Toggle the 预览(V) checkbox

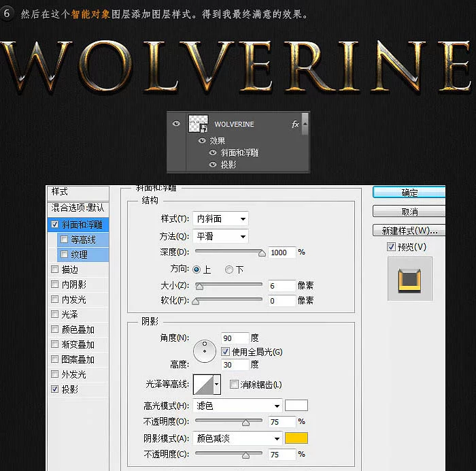point(391,246)
